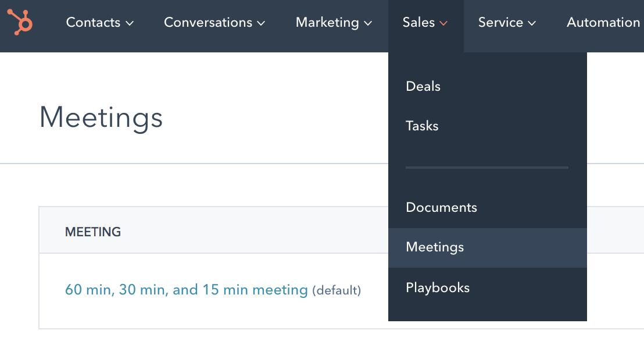Open the 60 min, 30 min, and 15 min meeting
The height and width of the screenshot is (355, 644).
pyautogui.click(x=186, y=290)
